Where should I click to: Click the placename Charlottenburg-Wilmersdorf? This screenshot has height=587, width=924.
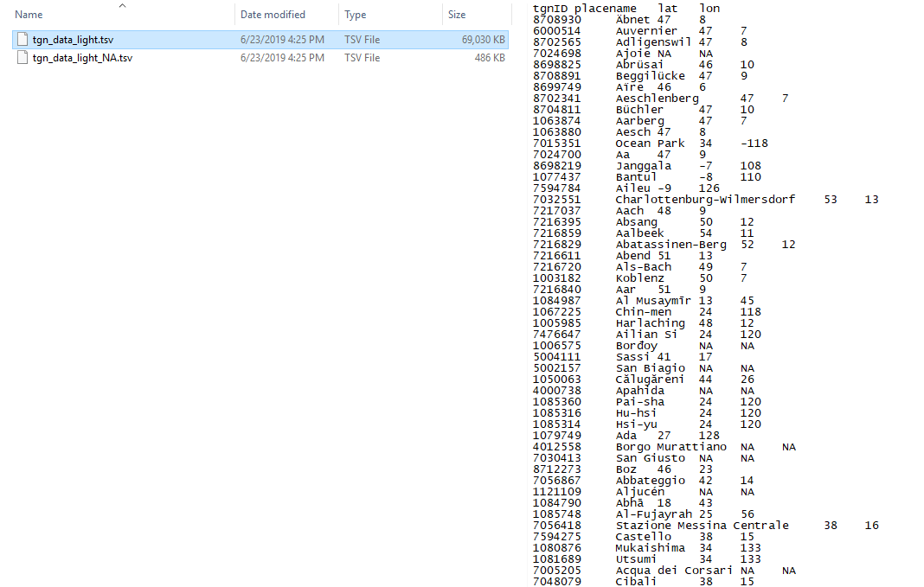click(705, 199)
